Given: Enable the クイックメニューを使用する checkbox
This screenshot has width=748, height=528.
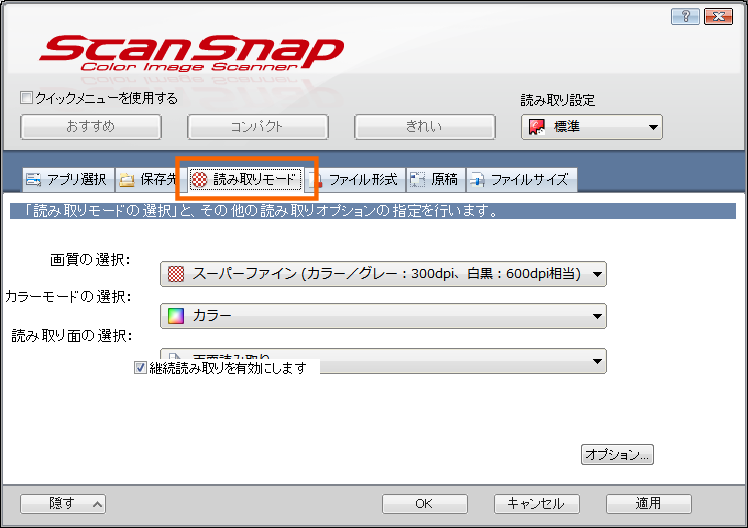Looking at the screenshot, I should click(27, 98).
